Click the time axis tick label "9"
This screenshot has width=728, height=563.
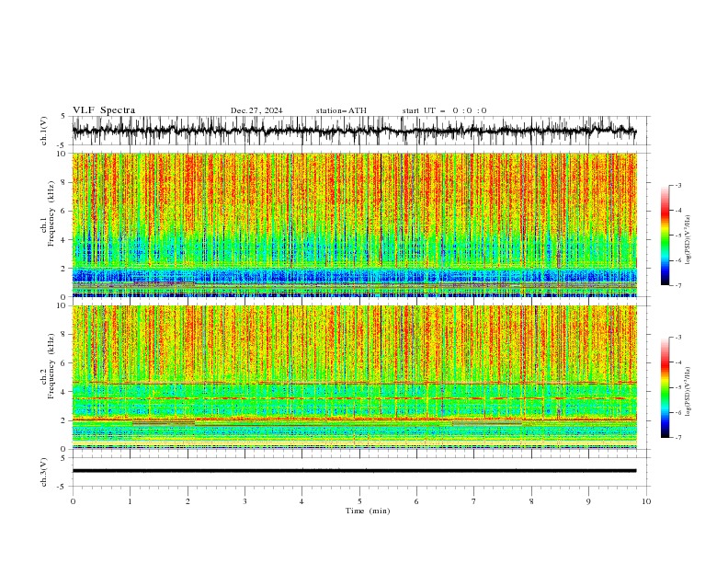(588, 501)
